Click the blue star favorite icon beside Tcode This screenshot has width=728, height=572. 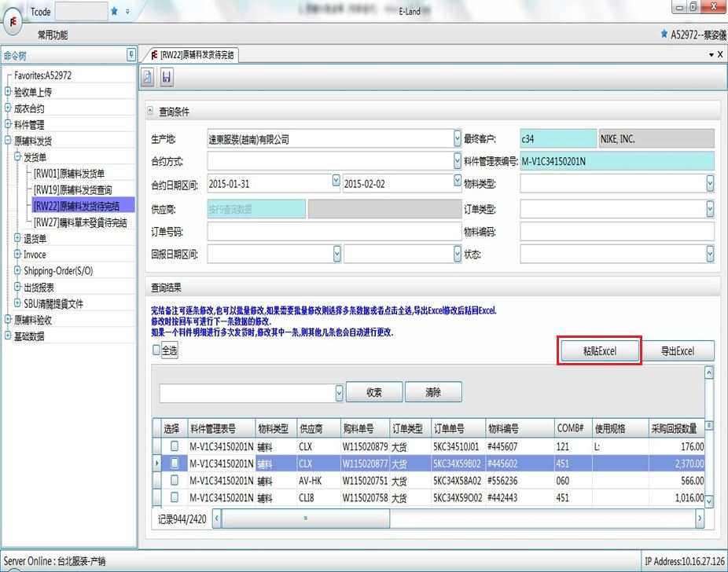[115, 11]
